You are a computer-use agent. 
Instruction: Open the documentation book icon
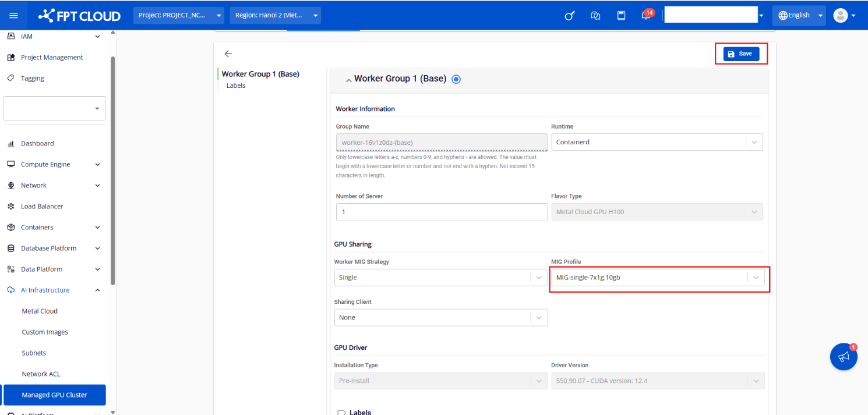[x=621, y=16]
